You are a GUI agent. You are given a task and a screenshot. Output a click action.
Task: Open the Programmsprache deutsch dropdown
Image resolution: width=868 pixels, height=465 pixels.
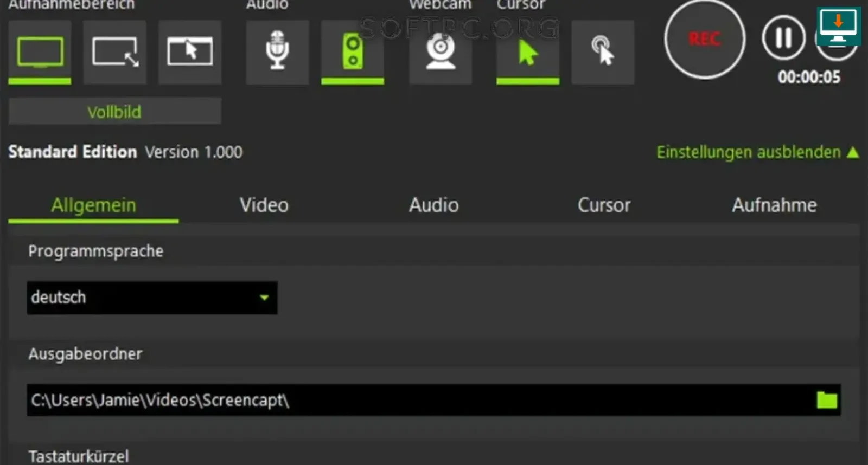point(152,298)
